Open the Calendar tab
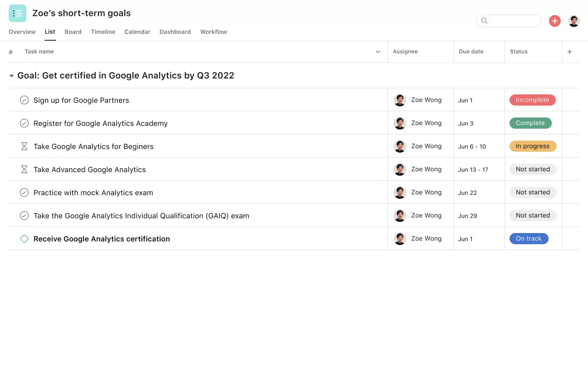 tap(137, 32)
